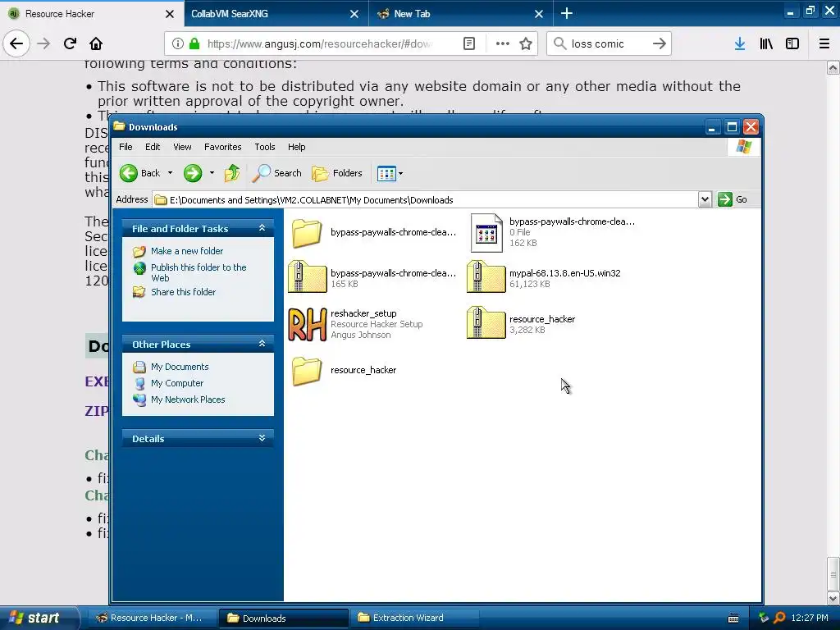The width and height of the screenshot is (840, 630).
Task: Submit search arrow for loss comic
Action: [659, 43]
